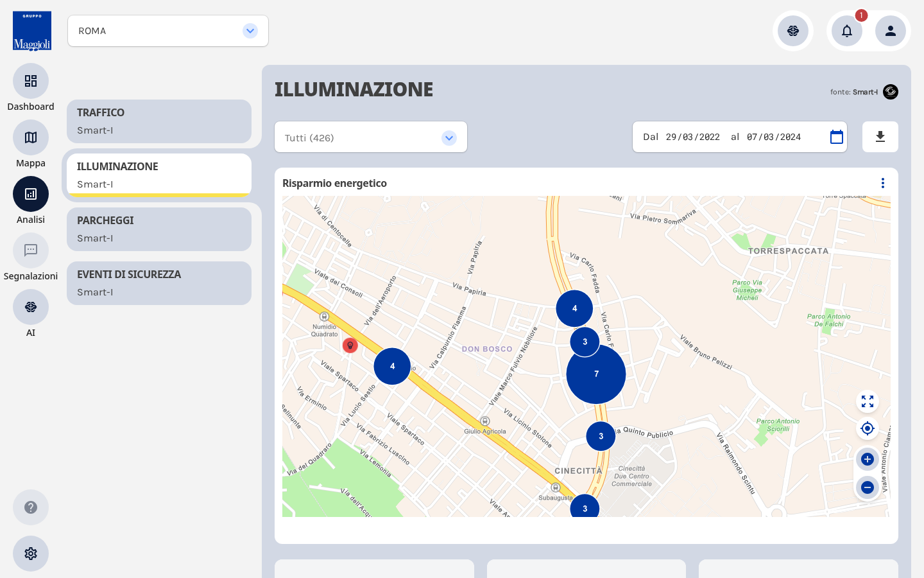Screen dimensions: 924x578
Task: Click the TORRESPACCATA map label
Action: pos(788,251)
